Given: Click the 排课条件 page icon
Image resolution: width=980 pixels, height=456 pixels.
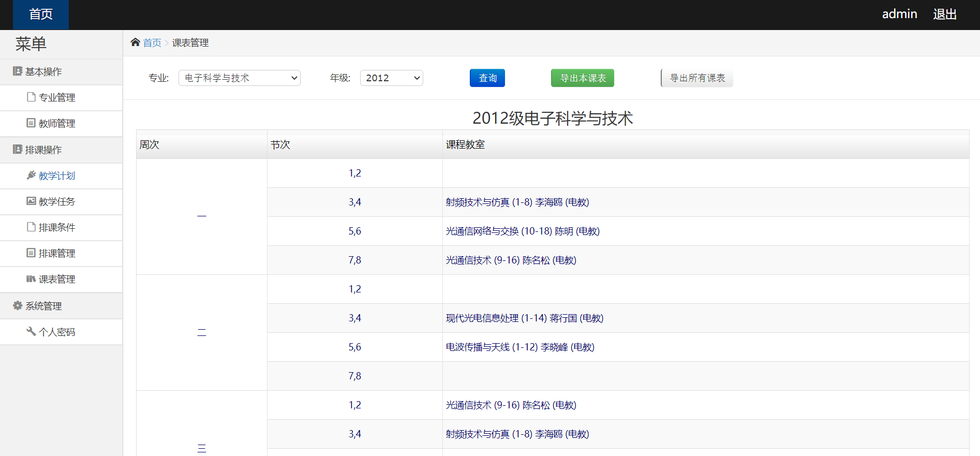Looking at the screenshot, I should 31,227.
